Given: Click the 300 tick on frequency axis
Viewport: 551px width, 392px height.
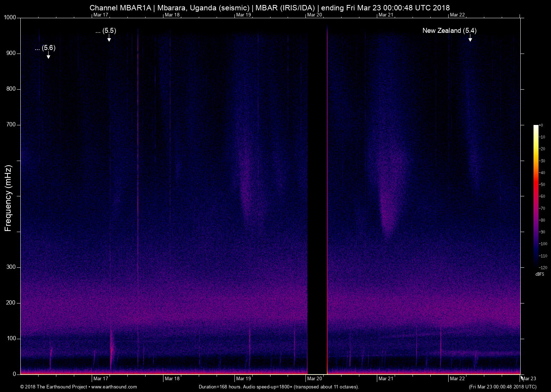Looking at the screenshot, I should tap(11, 267).
